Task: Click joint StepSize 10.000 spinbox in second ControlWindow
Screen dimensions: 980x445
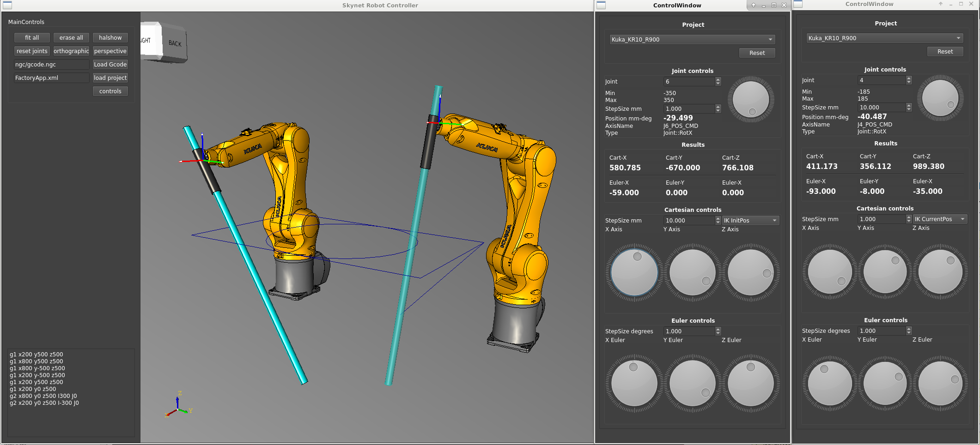Action: pos(885,108)
